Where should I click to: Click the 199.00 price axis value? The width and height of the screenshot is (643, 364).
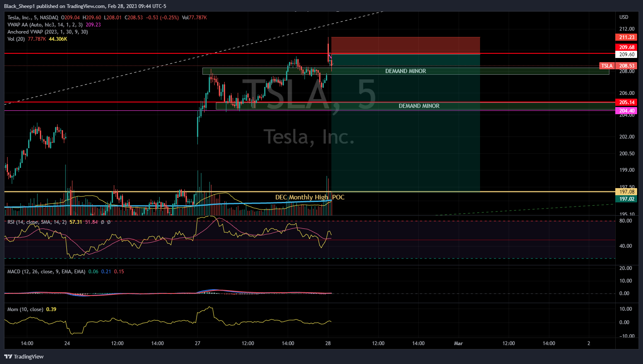(627, 170)
